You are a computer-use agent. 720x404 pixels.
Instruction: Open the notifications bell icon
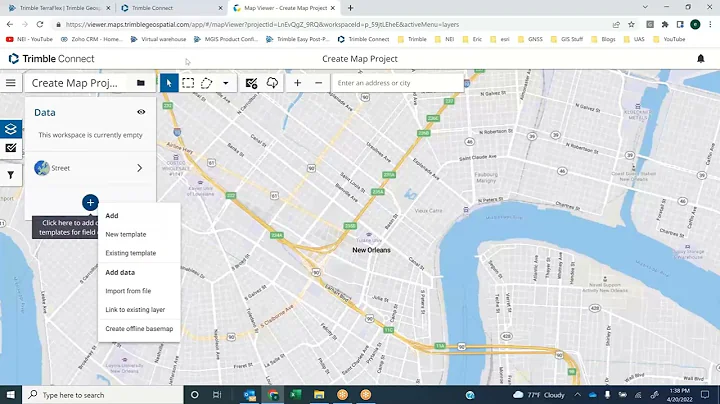(701, 59)
